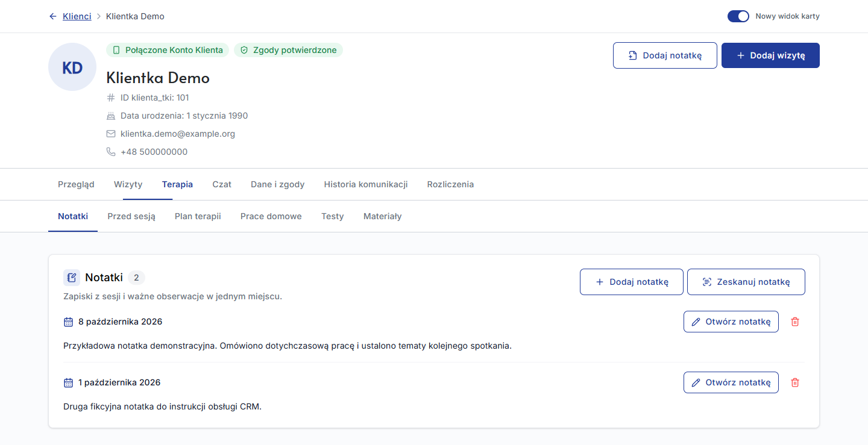This screenshot has width=868, height=445.
Task: Go to the Testy sub-tab
Action: pyautogui.click(x=333, y=216)
